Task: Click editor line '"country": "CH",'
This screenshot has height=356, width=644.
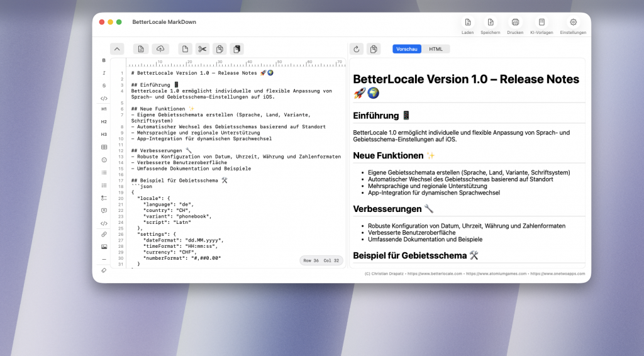Action: (167, 210)
